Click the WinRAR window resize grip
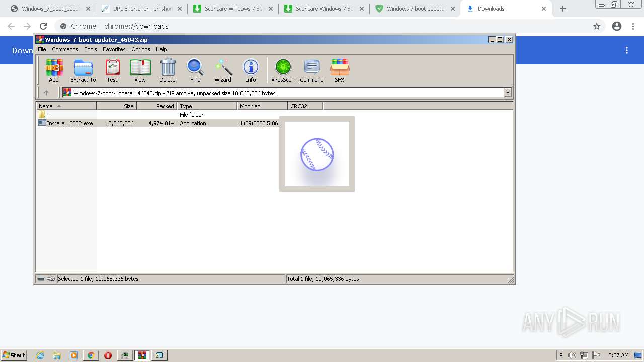The height and width of the screenshot is (362, 644). 511,280
